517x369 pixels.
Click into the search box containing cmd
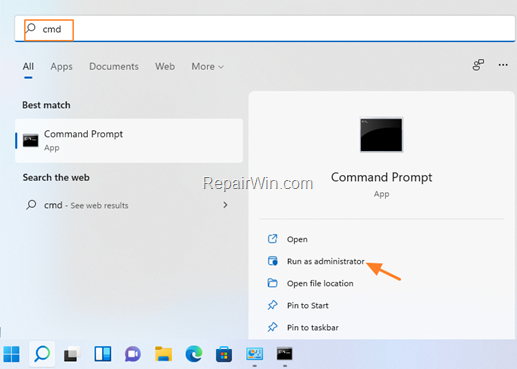[265, 29]
